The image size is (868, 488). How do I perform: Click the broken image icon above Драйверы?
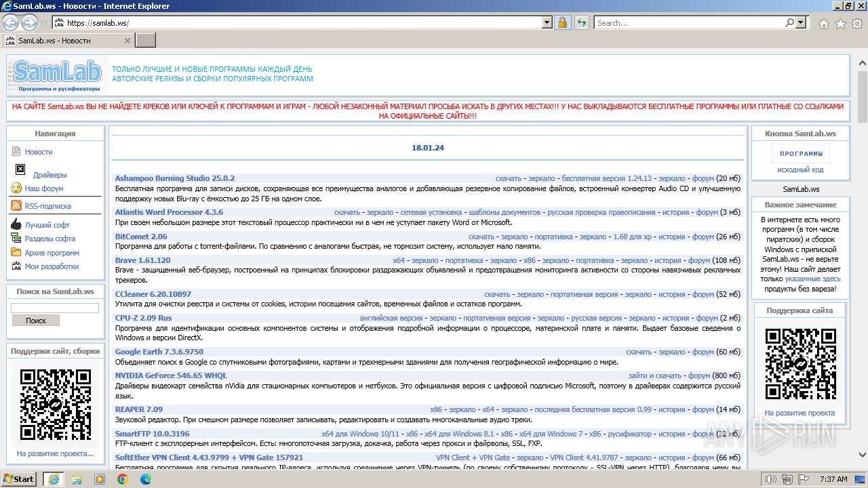coord(20,169)
